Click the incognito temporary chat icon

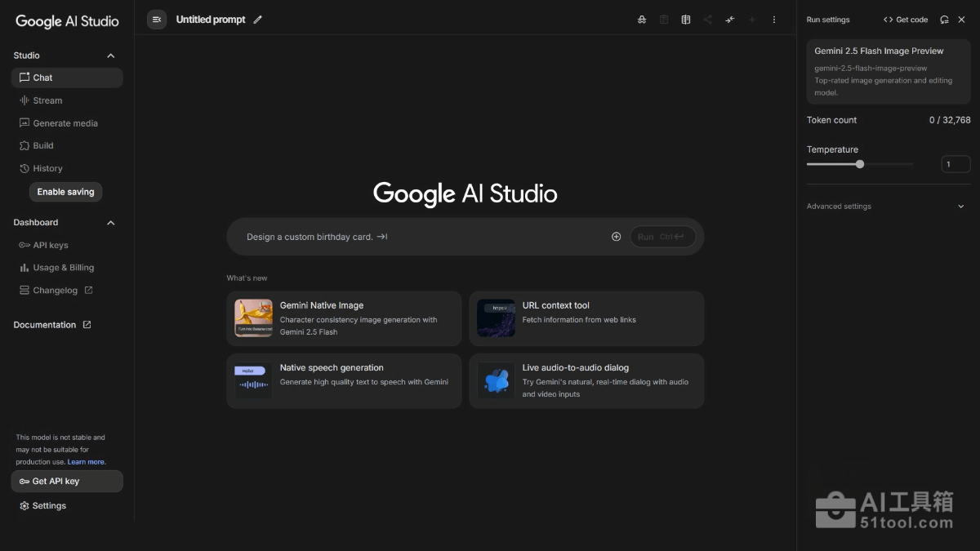click(x=642, y=20)
